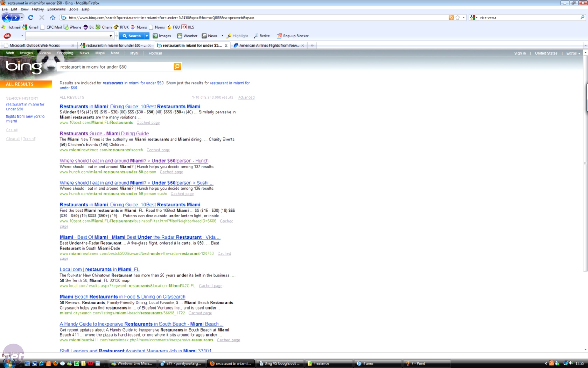This screenshot has height=368, width=588.
Task: Toggle the Pop-up Blocker in Ask toolbar
Action: (293, 36)
